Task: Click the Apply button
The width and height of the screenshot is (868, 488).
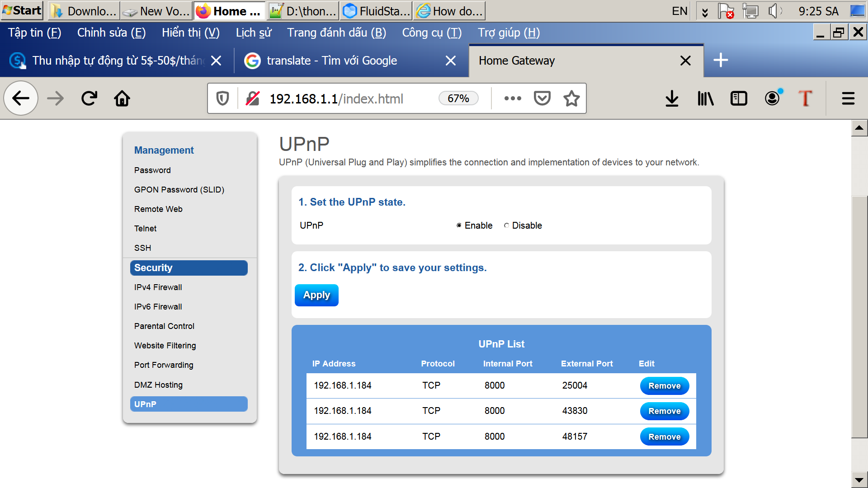Action: pyautogui.click(x=316, y=295)
